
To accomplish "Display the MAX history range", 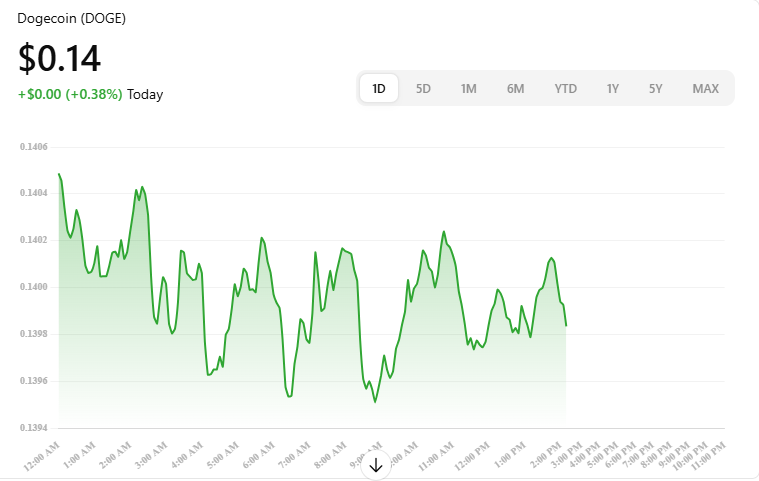I will click(705, 89).
